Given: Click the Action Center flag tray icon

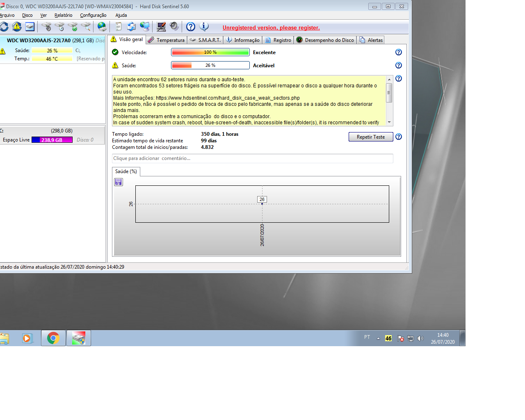Looking at the screenshot, I should click(x=401, y=338).
